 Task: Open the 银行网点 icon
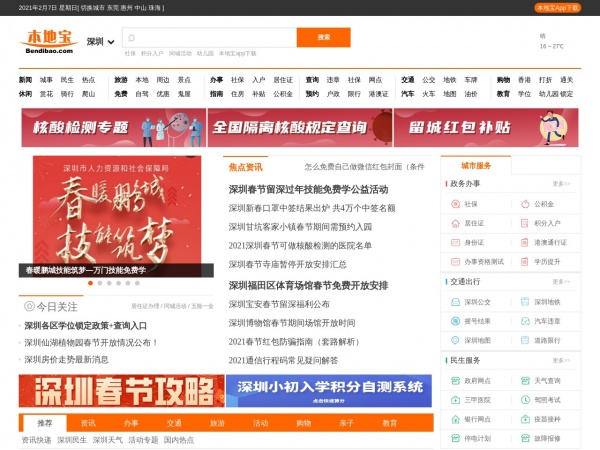455,419
